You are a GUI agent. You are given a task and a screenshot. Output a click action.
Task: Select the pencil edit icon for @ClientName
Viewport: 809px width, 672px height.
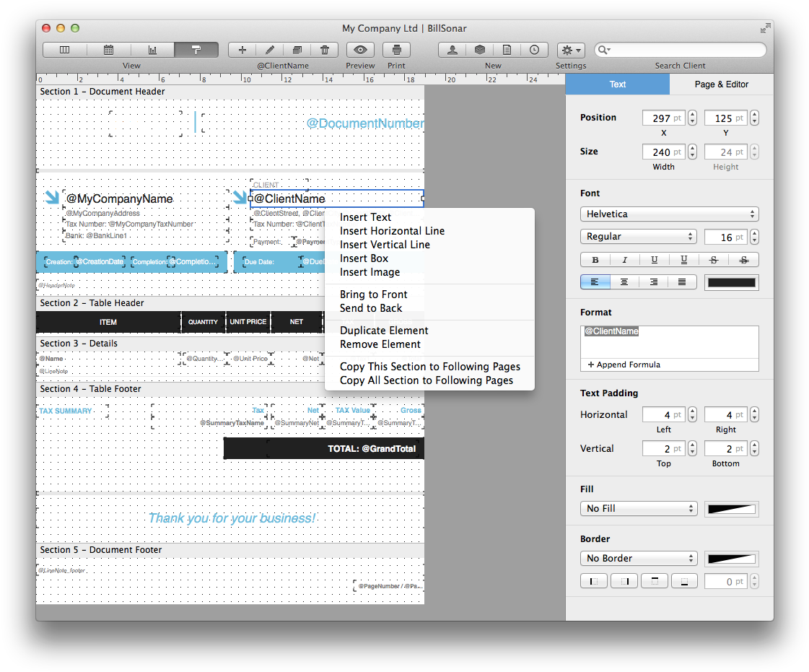269,49
